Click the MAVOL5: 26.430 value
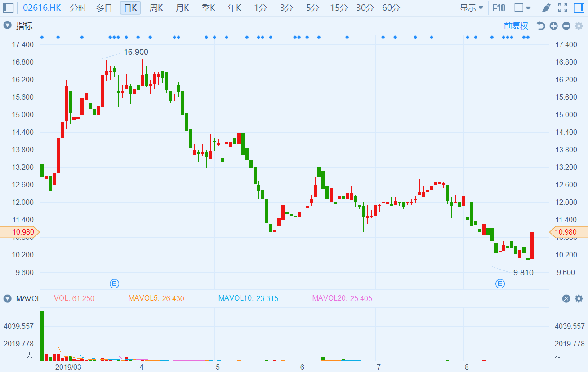 pyautogui.click(x=156, y=298)
